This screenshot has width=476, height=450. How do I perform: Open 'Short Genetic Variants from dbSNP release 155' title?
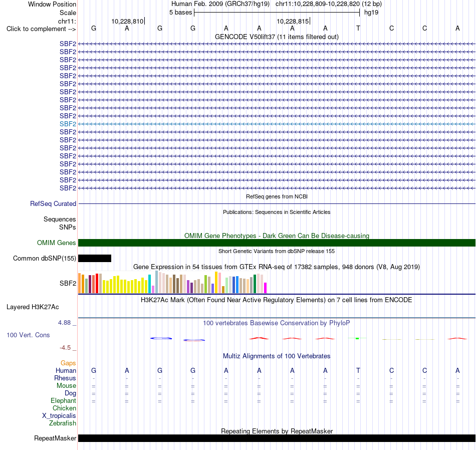277,251
